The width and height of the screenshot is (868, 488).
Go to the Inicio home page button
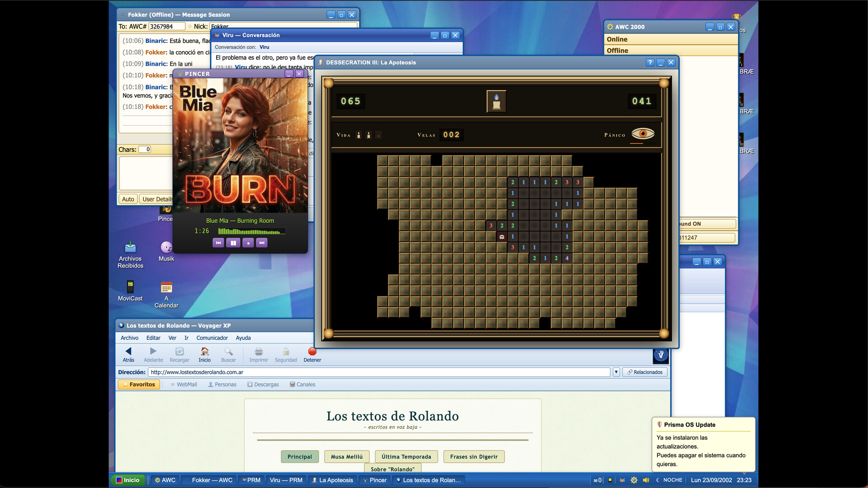point(205,355)
